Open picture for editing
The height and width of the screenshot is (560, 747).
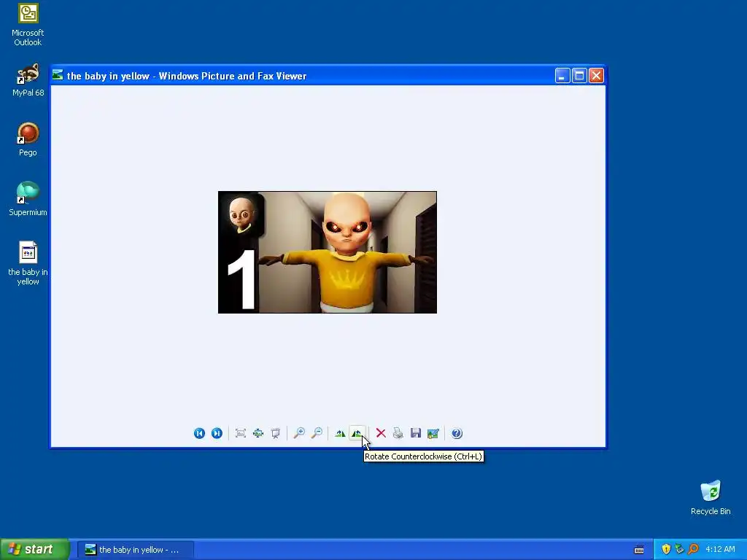[433, 433]
